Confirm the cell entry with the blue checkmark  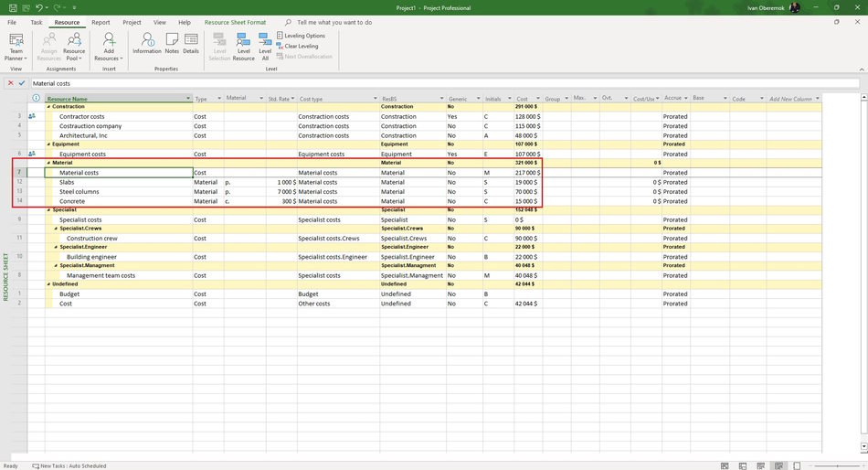pos(22,83)
